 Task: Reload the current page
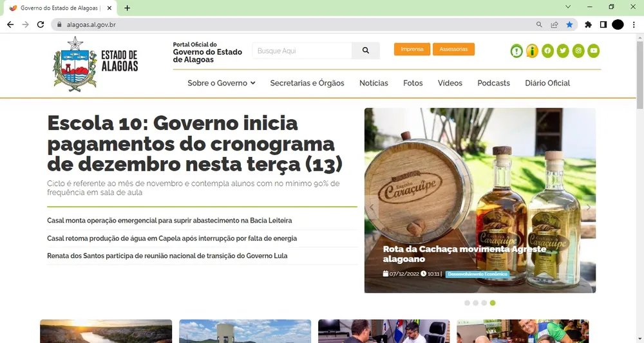pyautogui.click(x=40, y=24)
